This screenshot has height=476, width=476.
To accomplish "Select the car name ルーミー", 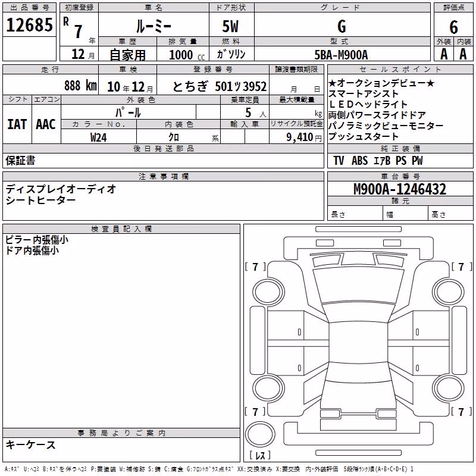I will click(154, 26).
